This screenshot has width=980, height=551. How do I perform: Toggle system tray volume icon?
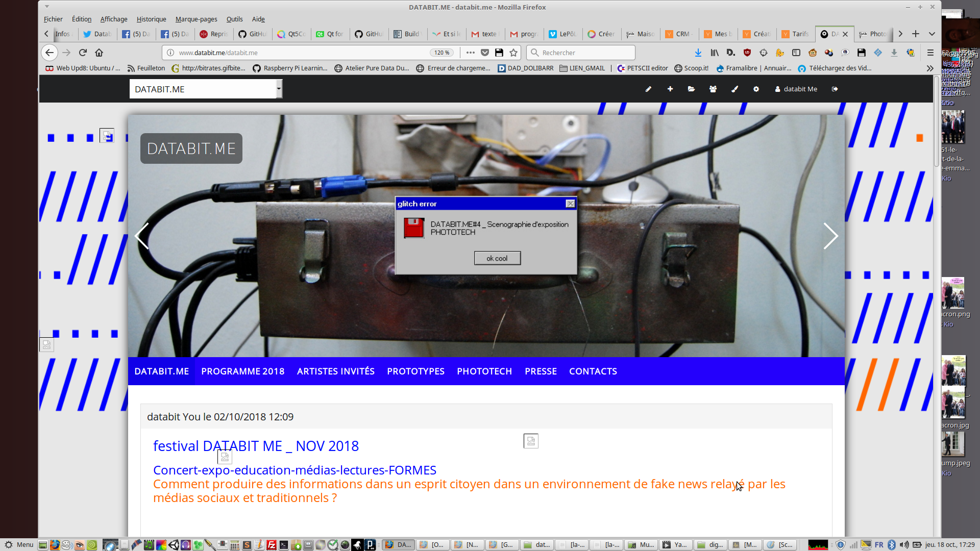pos(904,544)
